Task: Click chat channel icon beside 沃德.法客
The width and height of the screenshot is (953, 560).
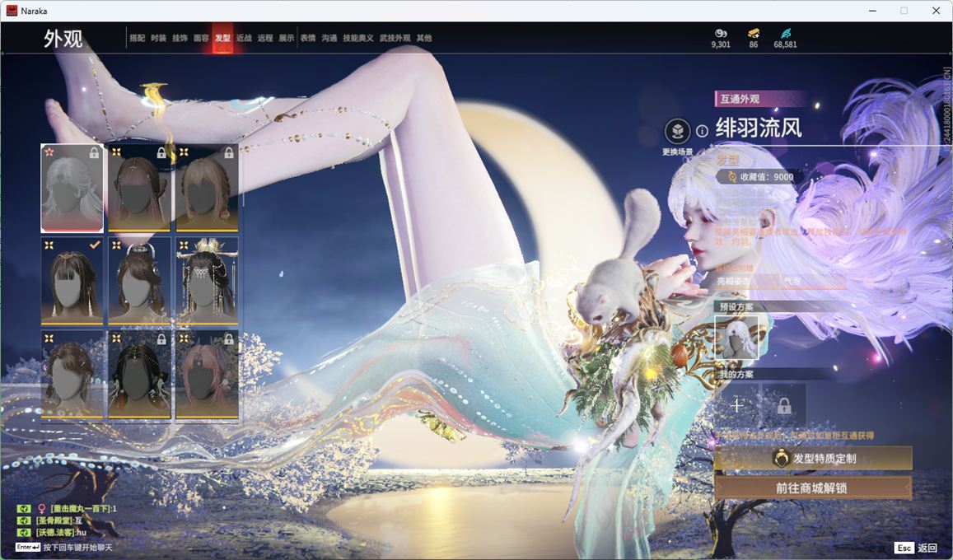Action: (24, 532)
